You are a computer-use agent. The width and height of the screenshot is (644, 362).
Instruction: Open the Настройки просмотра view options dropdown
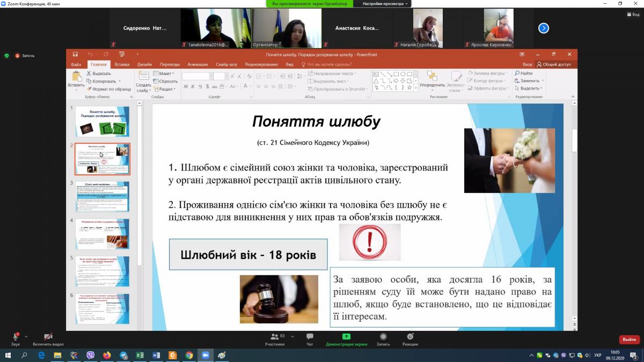385,4
